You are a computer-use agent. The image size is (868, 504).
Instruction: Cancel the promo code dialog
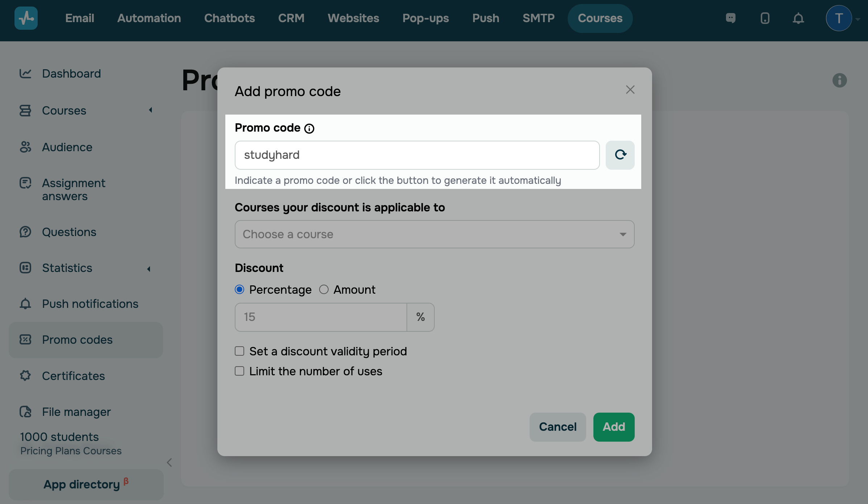click(x=558, y=427)
